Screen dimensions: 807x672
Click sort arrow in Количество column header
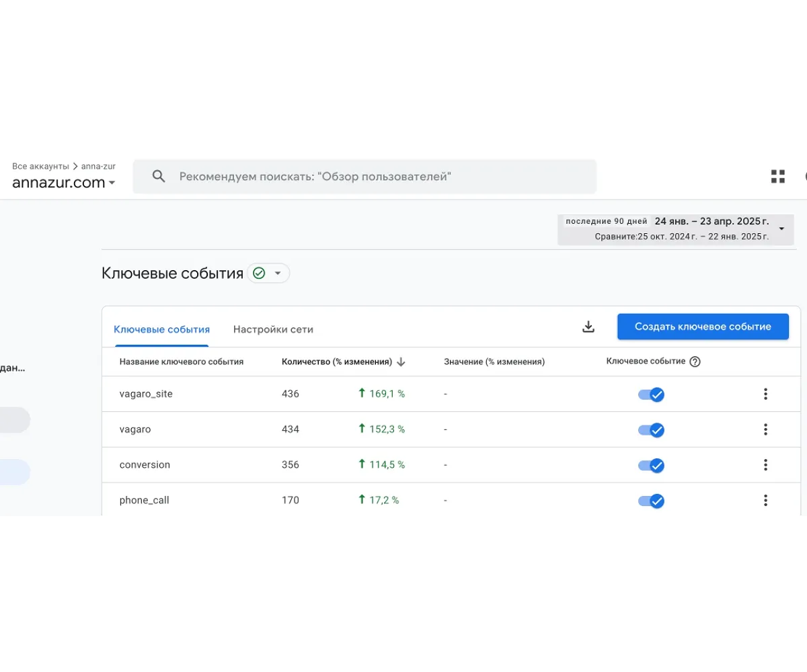401,362
